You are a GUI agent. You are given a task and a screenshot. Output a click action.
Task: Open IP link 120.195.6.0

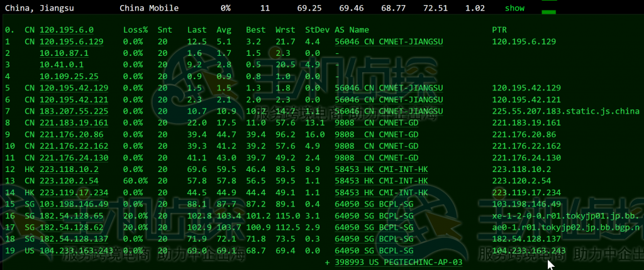pyautogui.click(x=67, y=30)
